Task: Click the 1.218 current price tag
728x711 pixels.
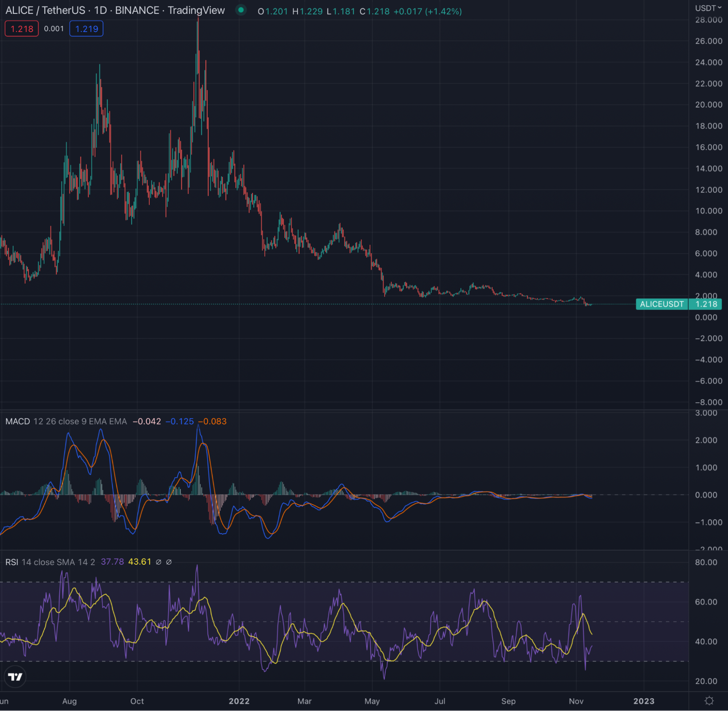Action: (705, 304)
